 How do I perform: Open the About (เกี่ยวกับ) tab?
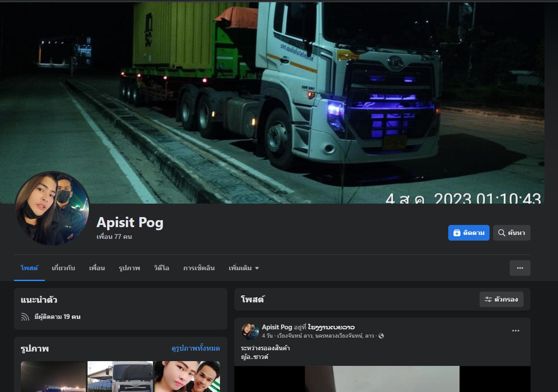point(63,268)
